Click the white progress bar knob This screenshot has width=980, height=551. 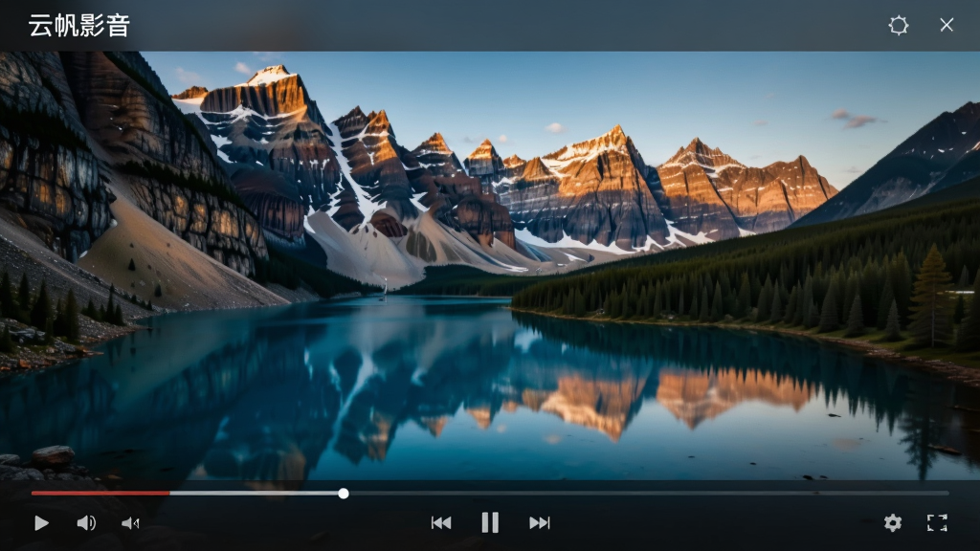344,494
